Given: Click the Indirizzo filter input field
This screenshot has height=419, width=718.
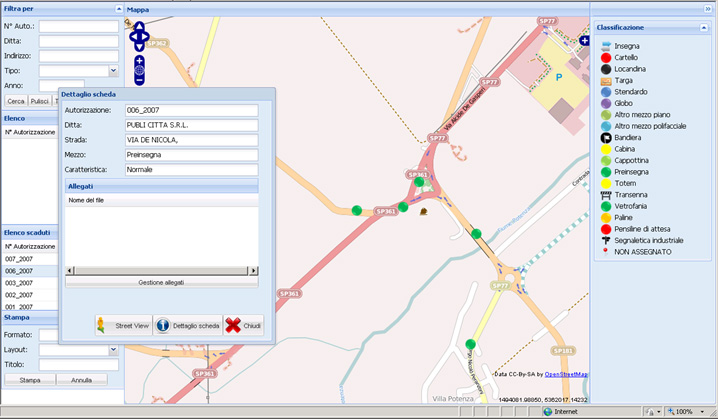Looking at the screenshot, I should [x=79, y=56].
